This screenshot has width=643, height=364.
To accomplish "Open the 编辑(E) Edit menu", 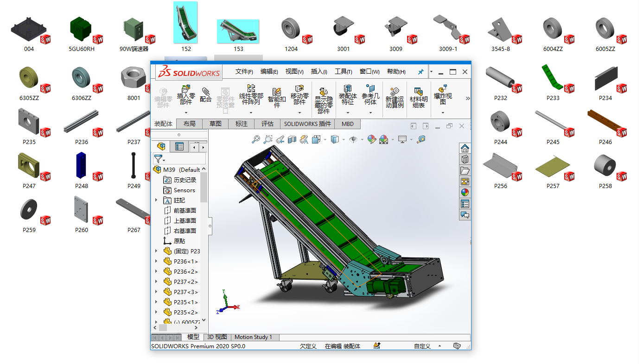I will click(x=269, y=72).
